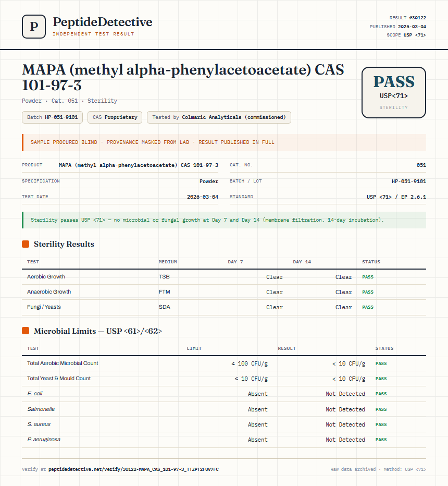Click the Anaerobic Growth row label

coord(49,292)
